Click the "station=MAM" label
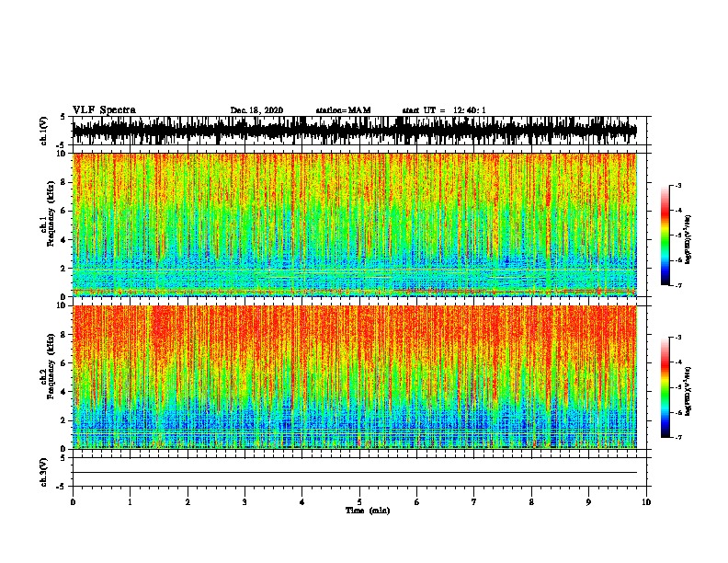 [343, 110]
